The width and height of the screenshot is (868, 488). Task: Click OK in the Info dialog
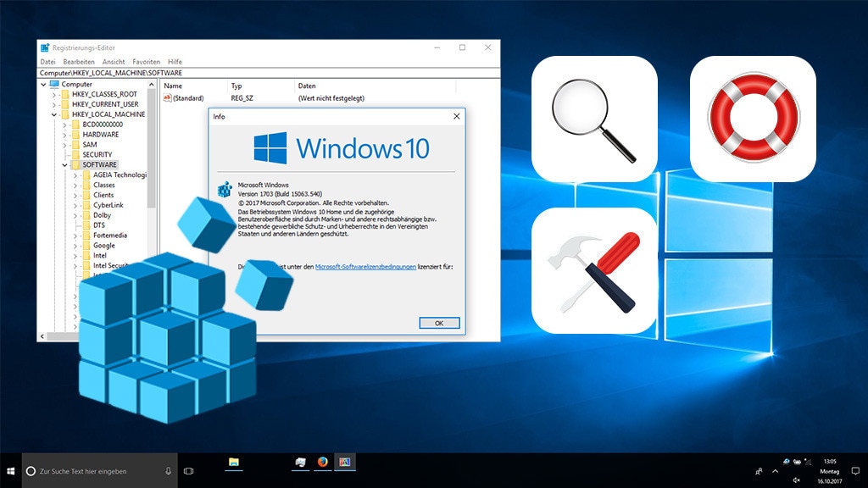(x=439, y=323)
